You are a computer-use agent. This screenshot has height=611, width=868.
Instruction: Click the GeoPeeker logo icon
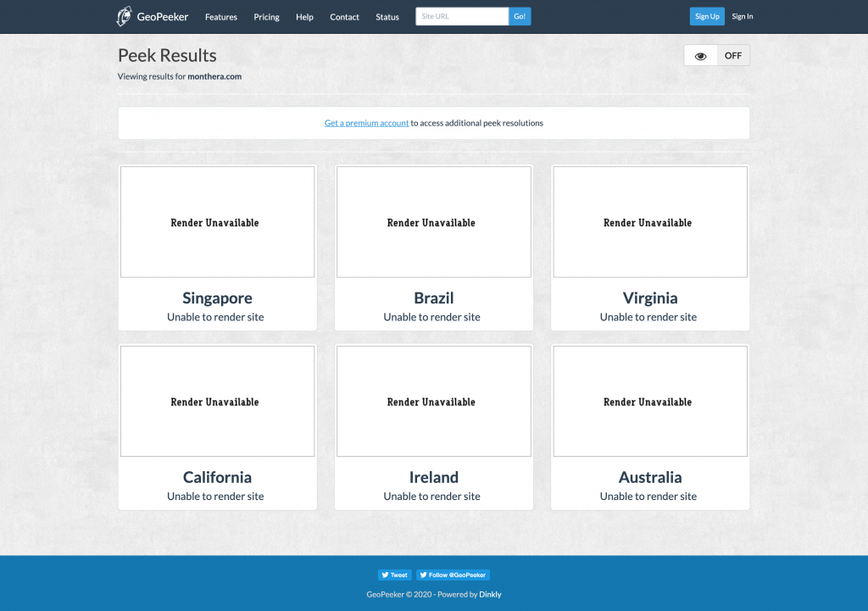pyautogui.click(x=125, y=16)
